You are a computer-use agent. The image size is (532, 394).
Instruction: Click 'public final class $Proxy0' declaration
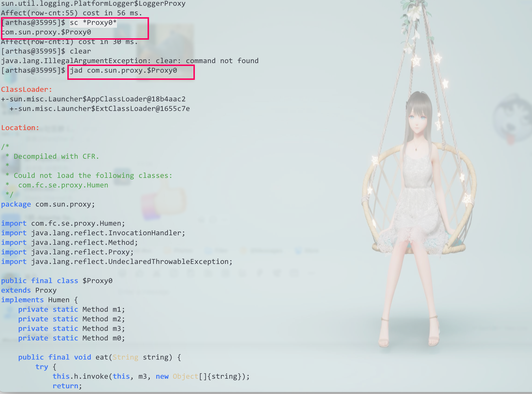tap(57, 281)
